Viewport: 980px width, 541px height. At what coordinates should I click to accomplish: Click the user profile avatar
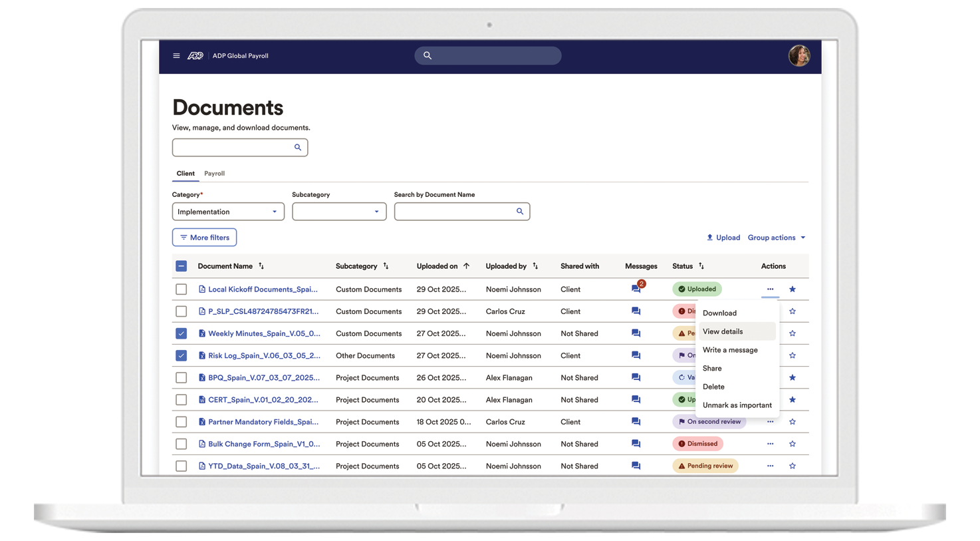point(798,56)
